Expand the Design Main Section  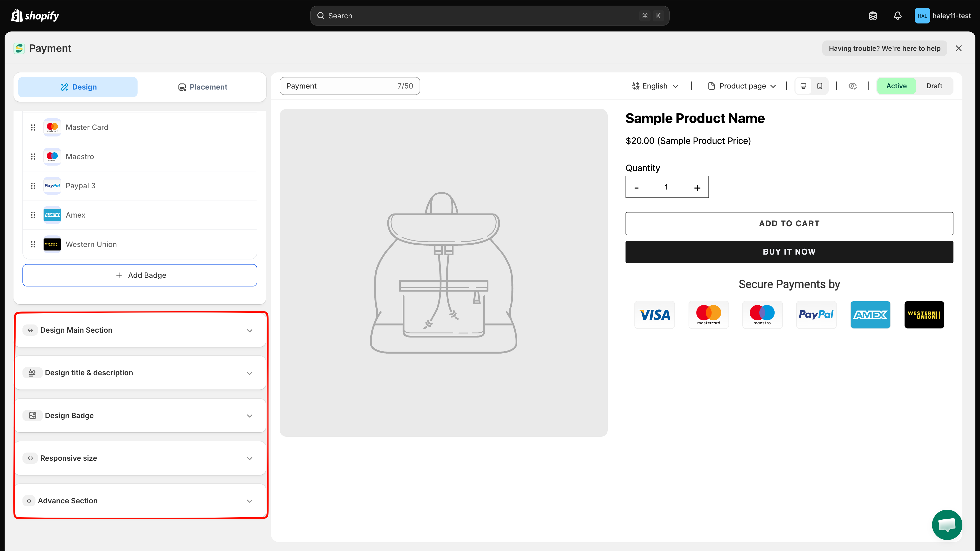coord(140,330)
